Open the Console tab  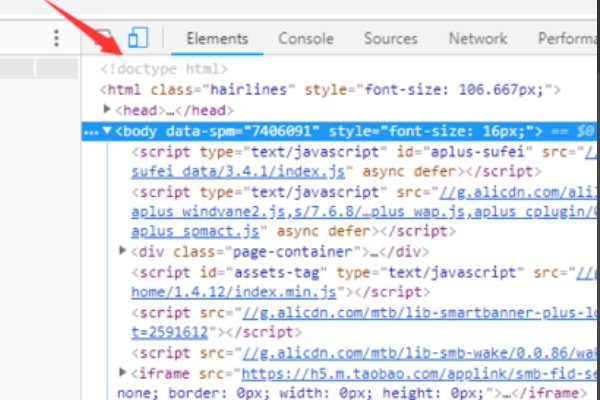point(306,39)
